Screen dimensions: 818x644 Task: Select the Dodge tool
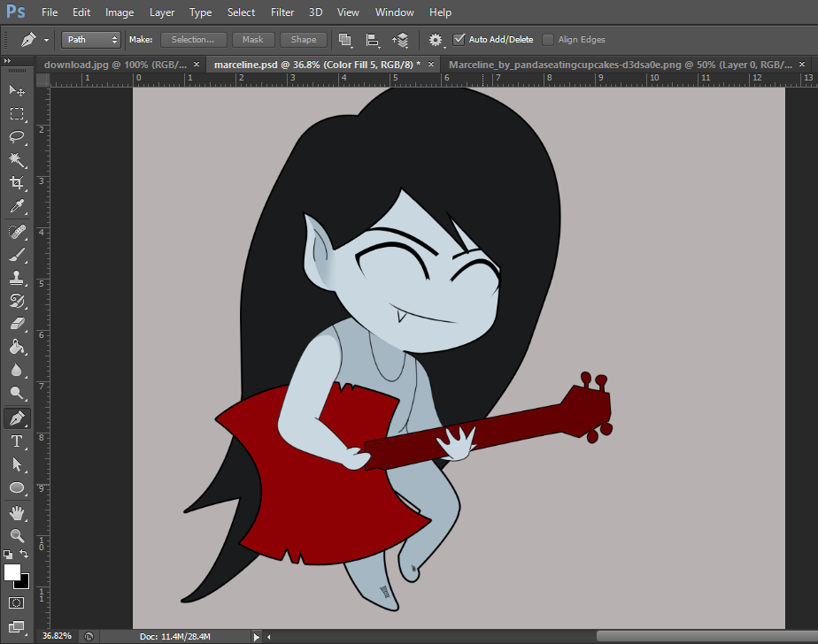[17, 393]
